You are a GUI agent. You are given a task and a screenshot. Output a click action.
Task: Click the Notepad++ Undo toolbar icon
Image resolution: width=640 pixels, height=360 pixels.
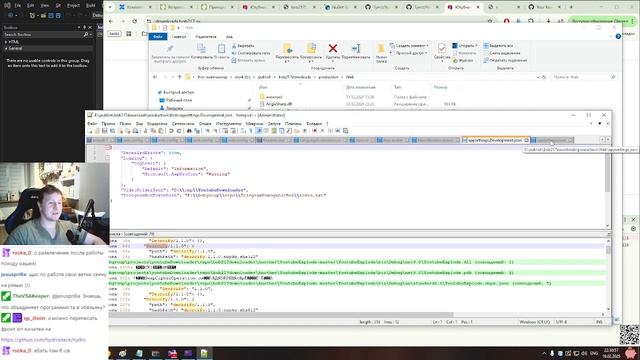pos(171,131)
